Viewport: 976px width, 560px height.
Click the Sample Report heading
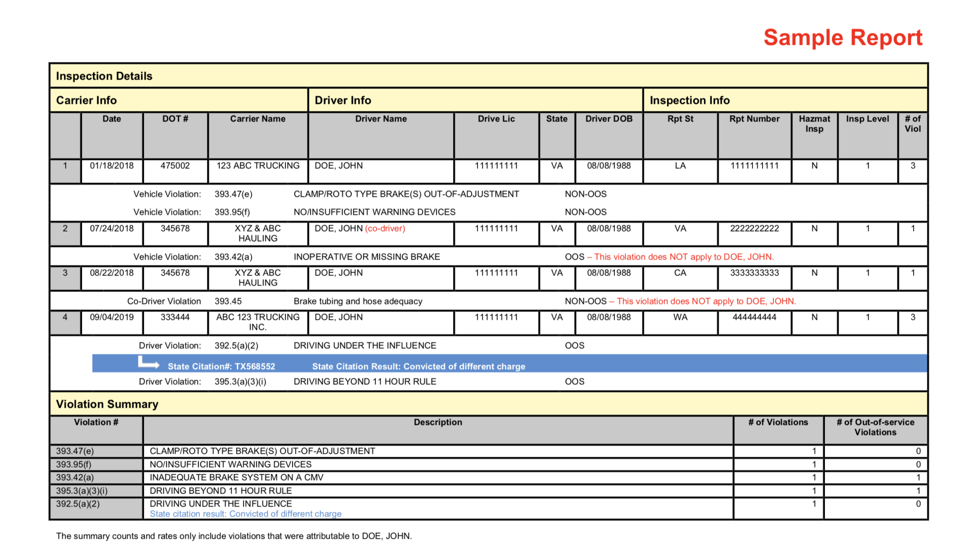tap(843, 38)
